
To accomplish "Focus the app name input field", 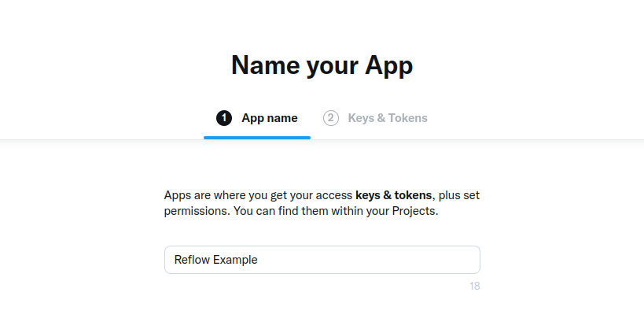I will click(x=322, y=260).
